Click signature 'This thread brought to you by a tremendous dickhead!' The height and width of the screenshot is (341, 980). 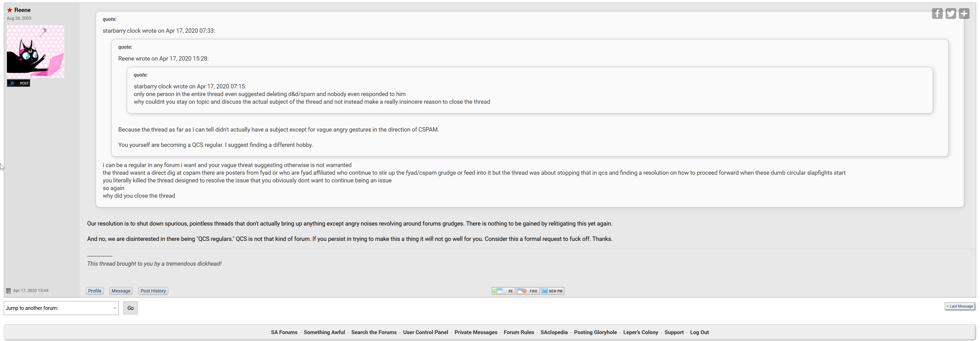click(x=154, y=264)
